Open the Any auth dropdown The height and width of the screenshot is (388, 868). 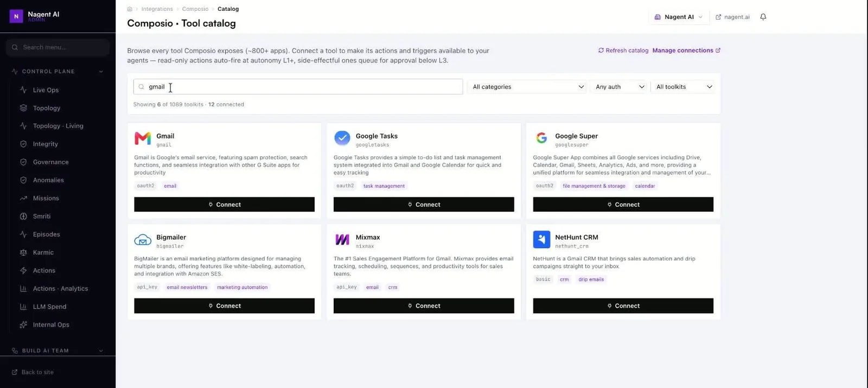[619, 87]
